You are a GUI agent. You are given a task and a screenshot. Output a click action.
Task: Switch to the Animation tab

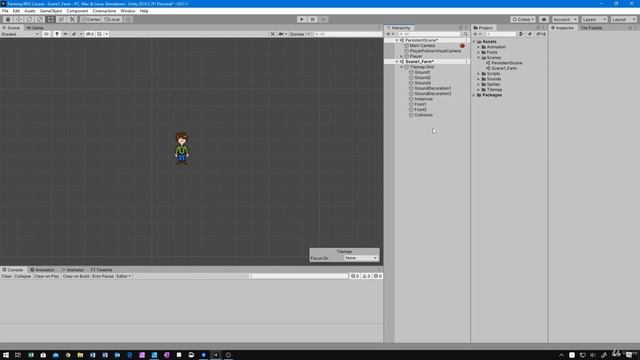[42, 270]
